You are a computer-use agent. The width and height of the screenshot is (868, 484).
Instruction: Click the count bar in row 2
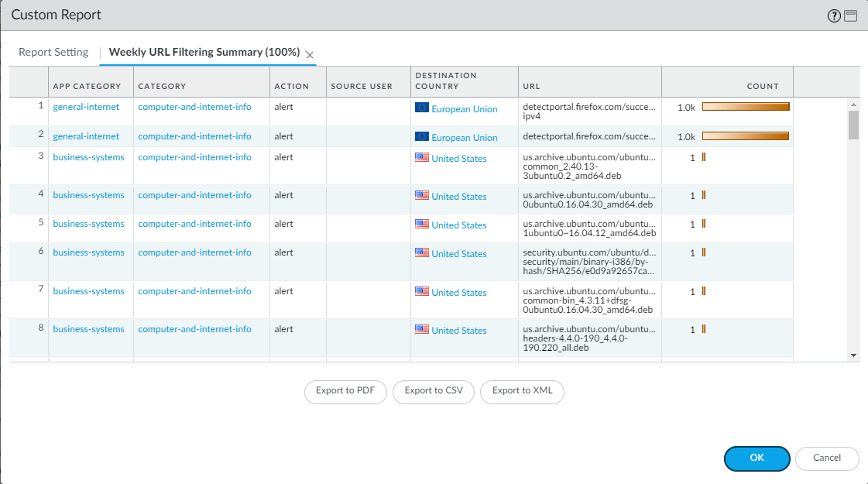point(746,136)
